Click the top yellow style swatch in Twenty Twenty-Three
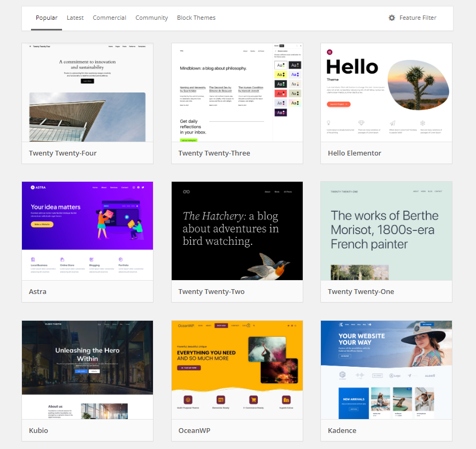The height and width of the screenshot is (449, 476). point(281,74)
